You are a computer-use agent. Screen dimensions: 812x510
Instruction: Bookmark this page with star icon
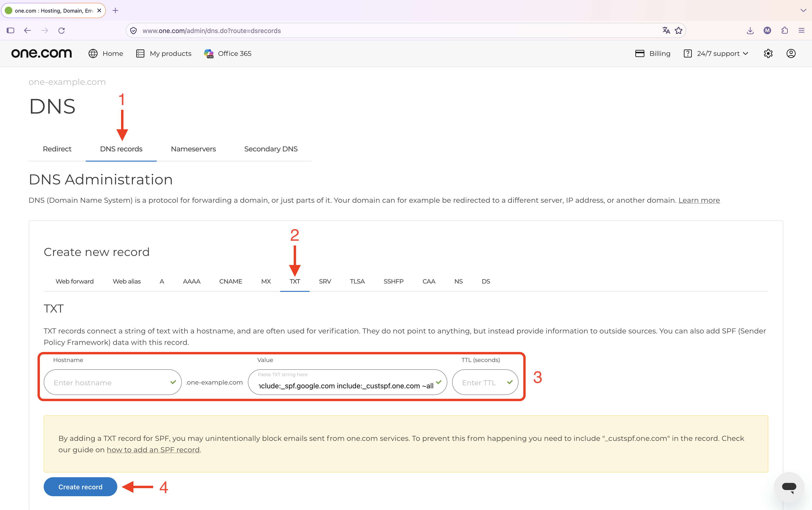tap(679, 30)
